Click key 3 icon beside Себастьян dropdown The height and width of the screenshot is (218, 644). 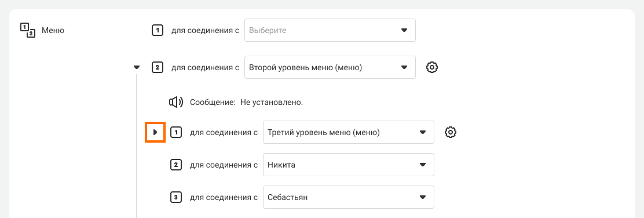pyautogui.click(x=176, y=197)
